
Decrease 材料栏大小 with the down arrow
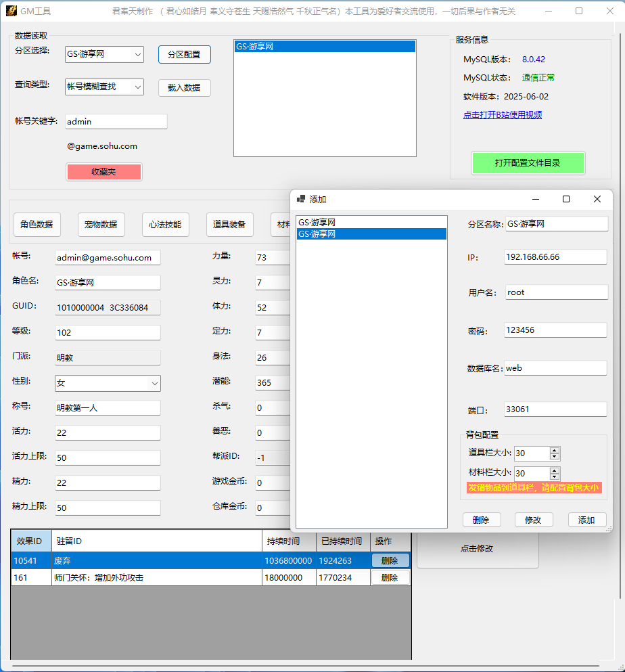pyautogui.click(x=555, y=476)
